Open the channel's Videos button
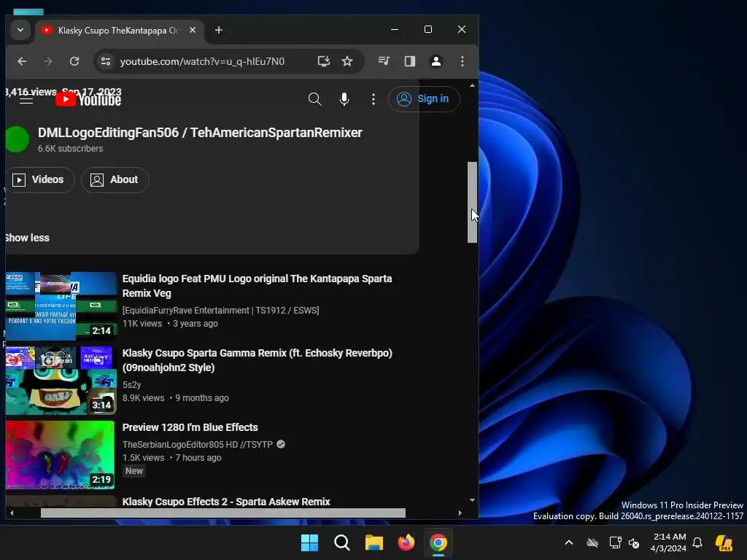This screenshot has height=560, width=747. 39,179
